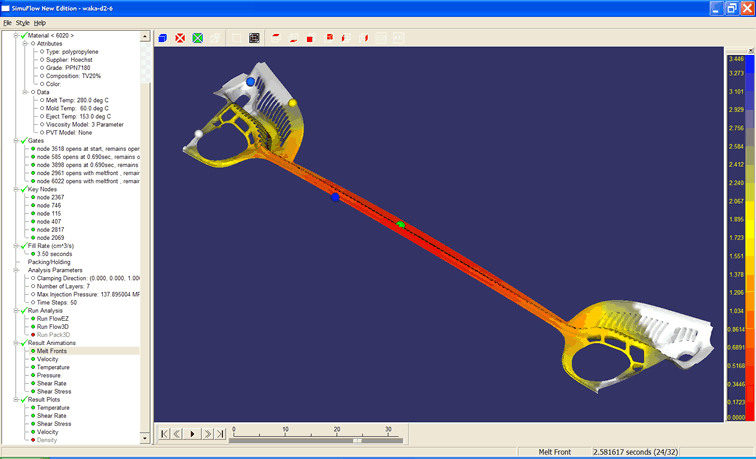756x459 pixels.
Task: Step back one animation frame
Action: click(178, 433)
